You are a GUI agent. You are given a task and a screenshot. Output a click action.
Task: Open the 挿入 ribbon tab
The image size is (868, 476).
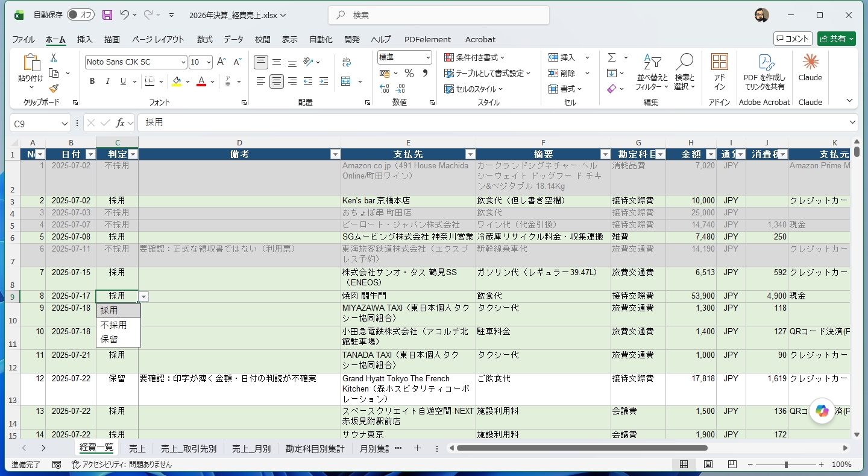[x=85, y=39]
